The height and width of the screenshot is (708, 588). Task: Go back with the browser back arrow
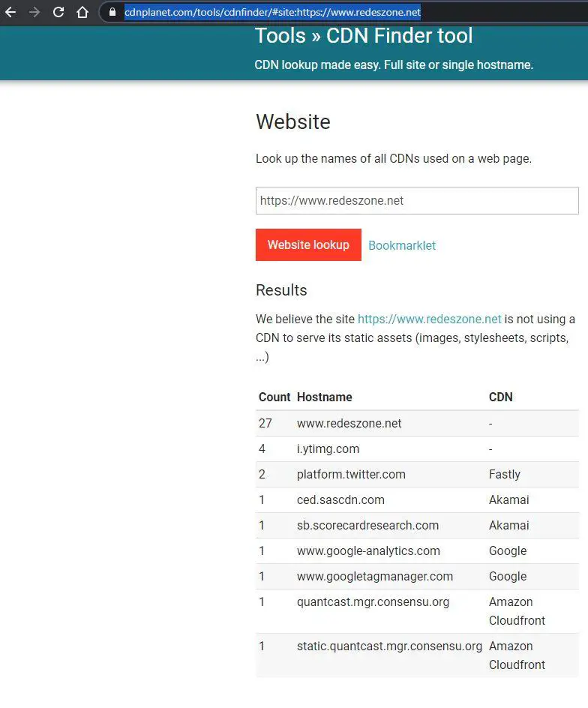pyautogui.click(x=10, y=12)
